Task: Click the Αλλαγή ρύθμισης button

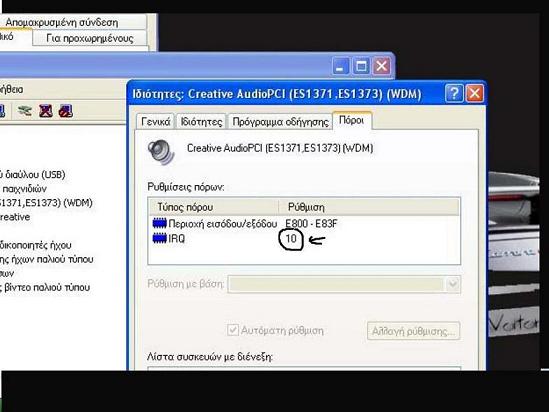Action: (414, 331)
